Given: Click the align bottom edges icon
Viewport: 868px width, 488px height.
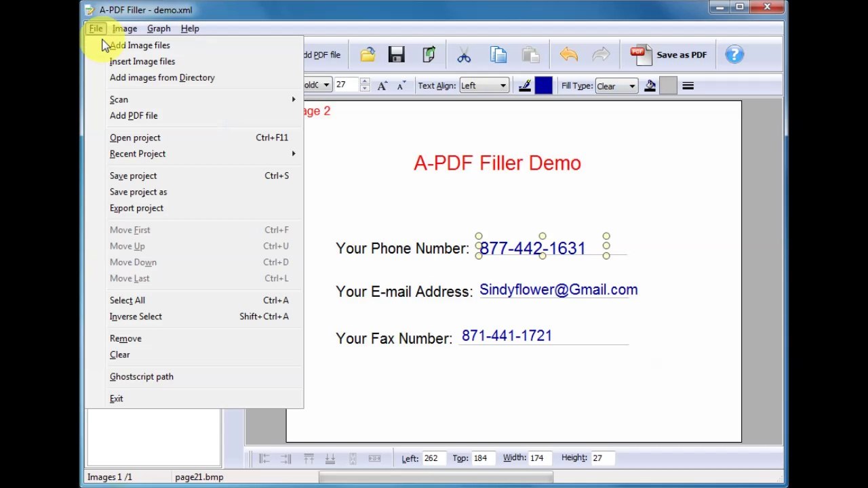Looking at the screenshot, I should [330, 459].
